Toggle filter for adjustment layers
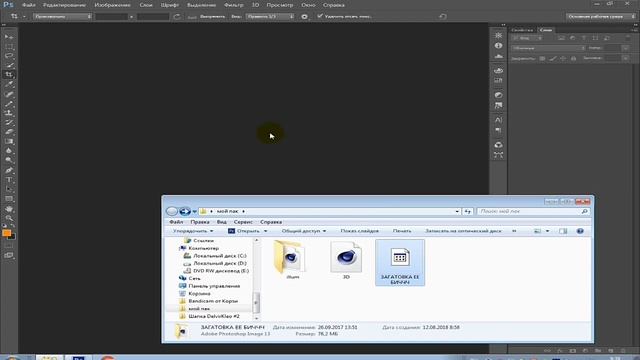The height and width of the screenshot is (360, 640). point(572,38)
